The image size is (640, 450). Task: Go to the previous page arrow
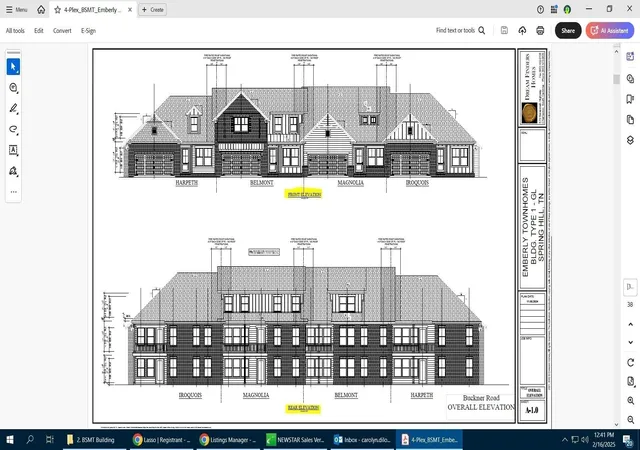pos(630,324)
